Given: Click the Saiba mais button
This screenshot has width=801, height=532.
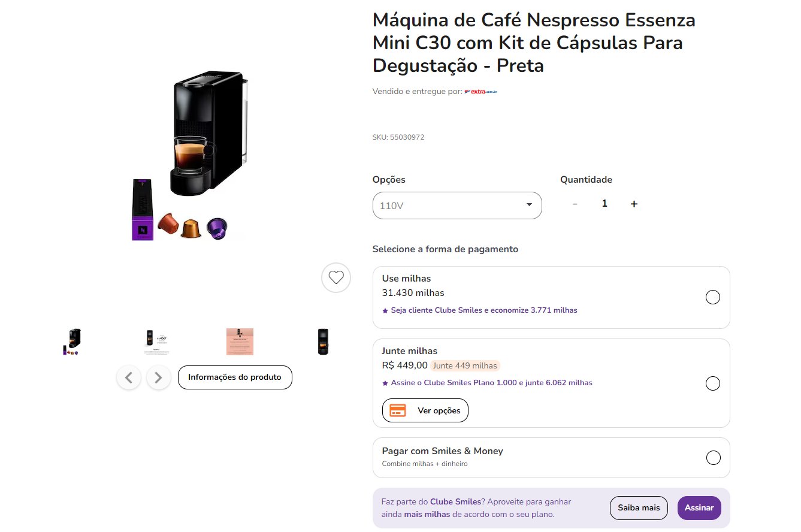Looking at the screenshot, I should [639, 508].
